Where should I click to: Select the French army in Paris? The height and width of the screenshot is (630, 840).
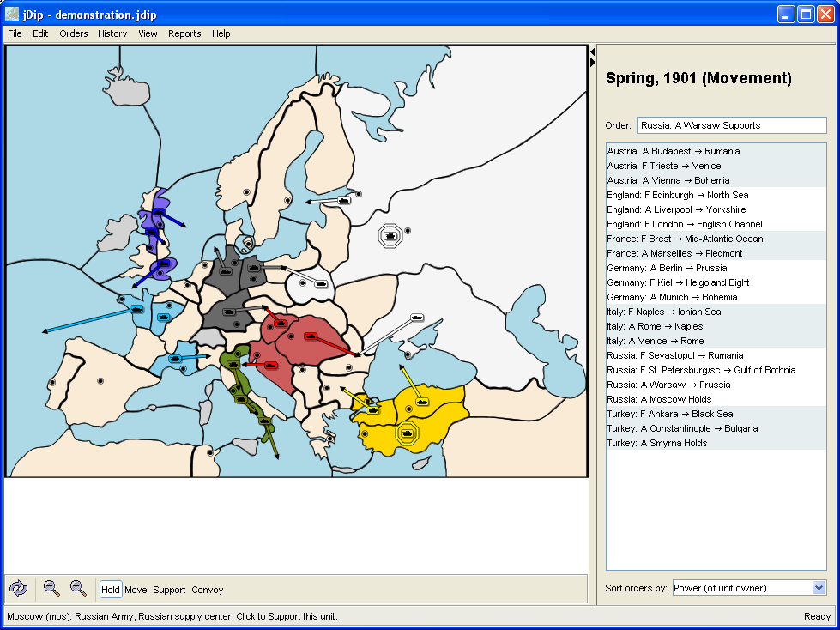163,317
